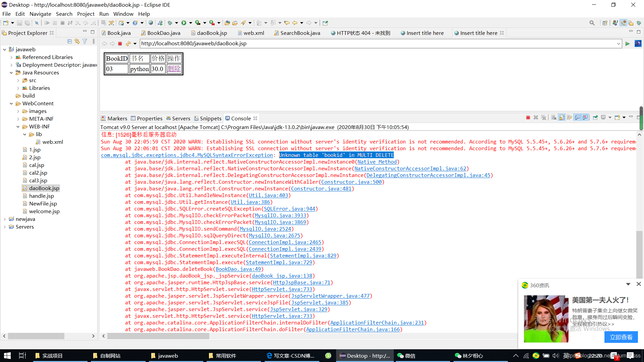Screen dimensions: 644x362
Task: Terminate the server from the Console stop icon
Action: [528, 118]
